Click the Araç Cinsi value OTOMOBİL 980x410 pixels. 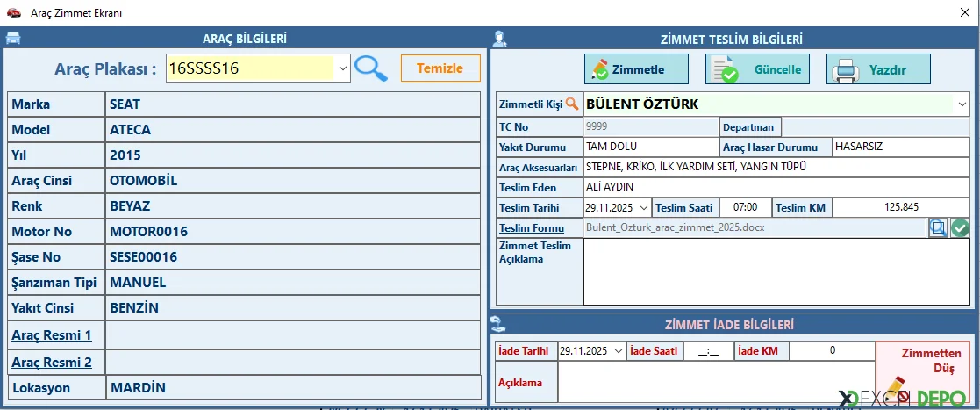pos(292,181)
